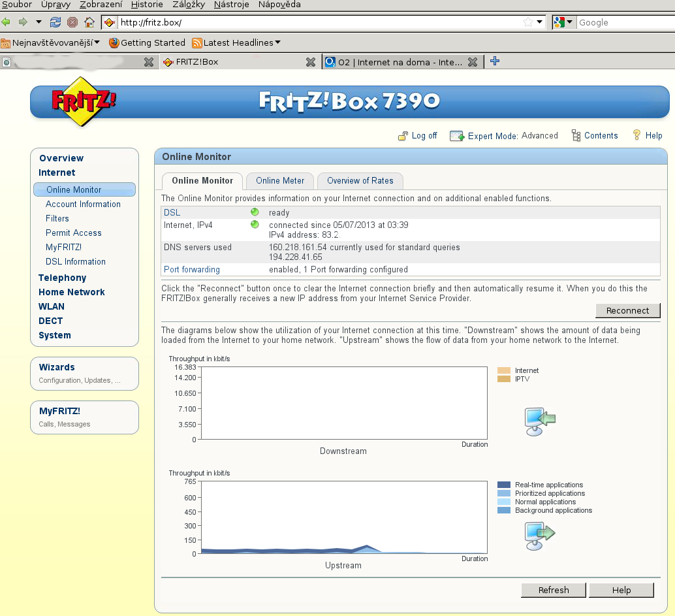This screenshot has height=616, width=675.
Task: Open the search engine selector dropdown
Action: [564, 22]
